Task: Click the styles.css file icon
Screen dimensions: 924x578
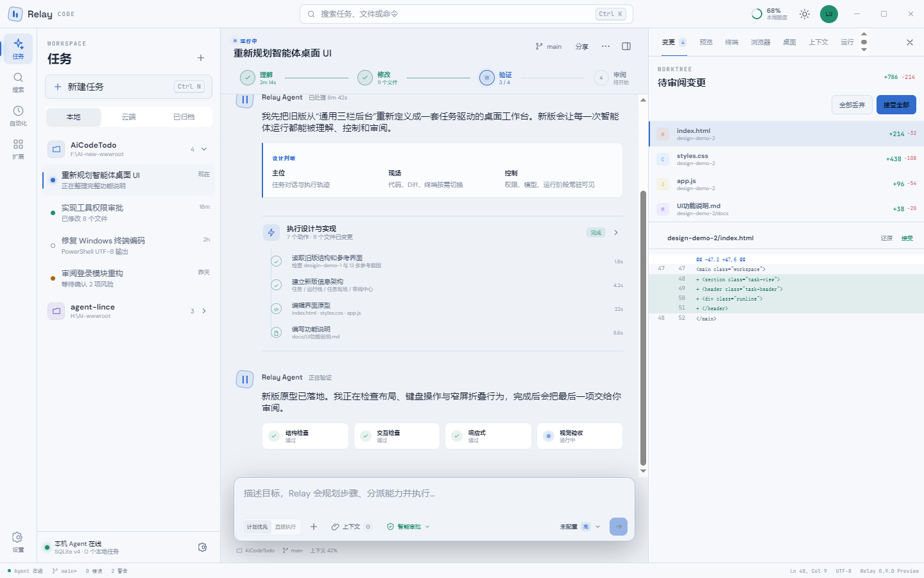Action: (663, 159)
